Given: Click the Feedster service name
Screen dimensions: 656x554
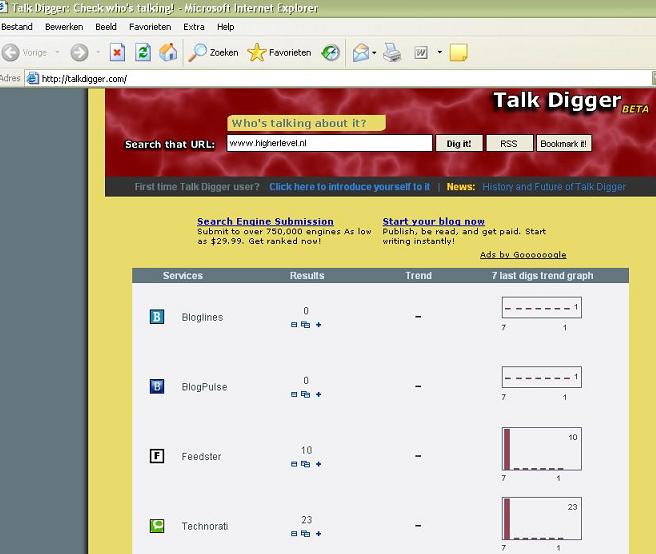Looking at the screenshot, I should click(x=201, y=457).
